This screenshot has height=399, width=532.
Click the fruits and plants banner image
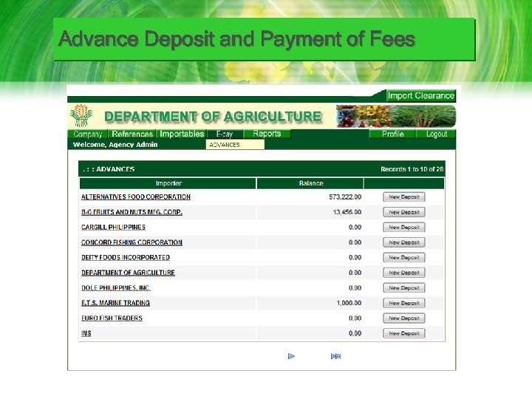point(396,116)
